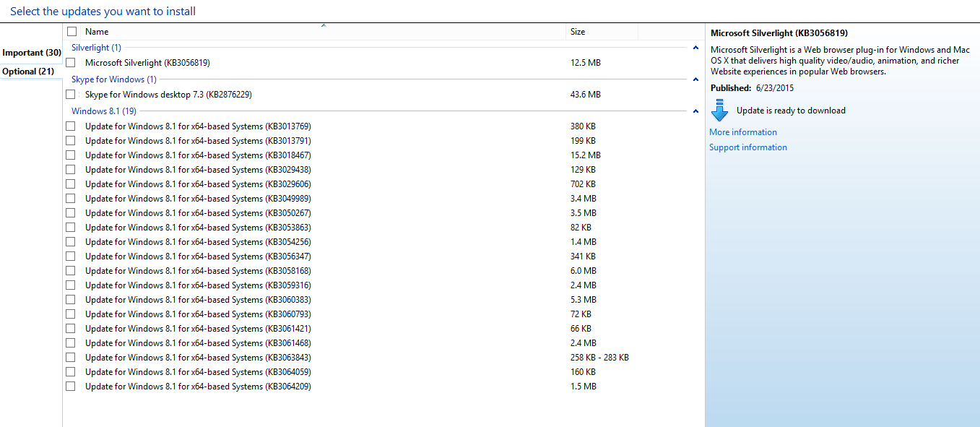This screenshot has width=980, height=427.
Task: Tick the box for KB3029606
Action: [70, 184]
